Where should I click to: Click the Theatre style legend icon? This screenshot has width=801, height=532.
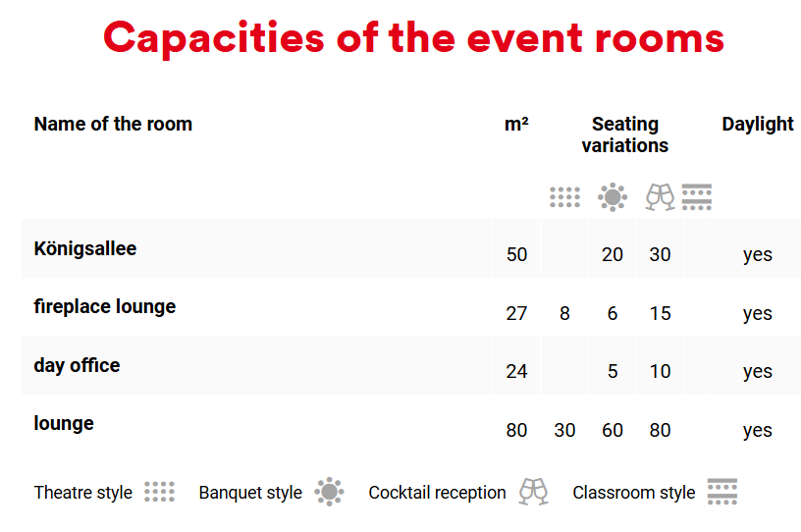coord(159,492)
